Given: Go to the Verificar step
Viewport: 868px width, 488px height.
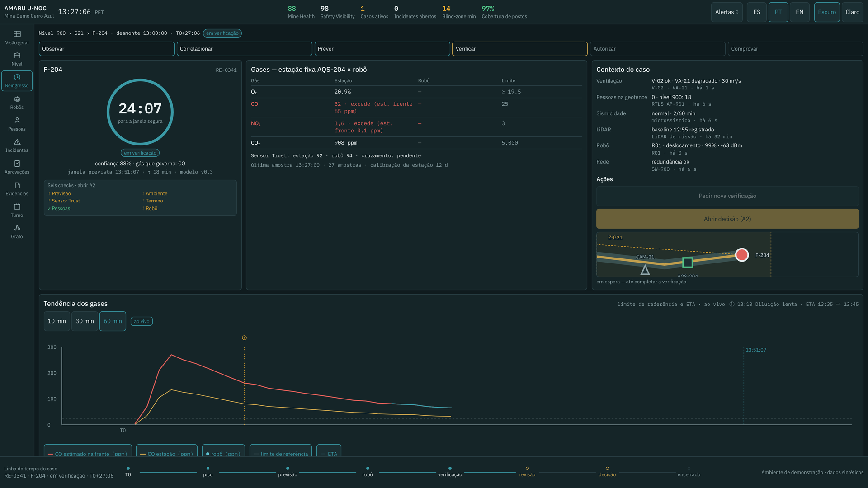Looking at the screenshot, I should 520,49.
